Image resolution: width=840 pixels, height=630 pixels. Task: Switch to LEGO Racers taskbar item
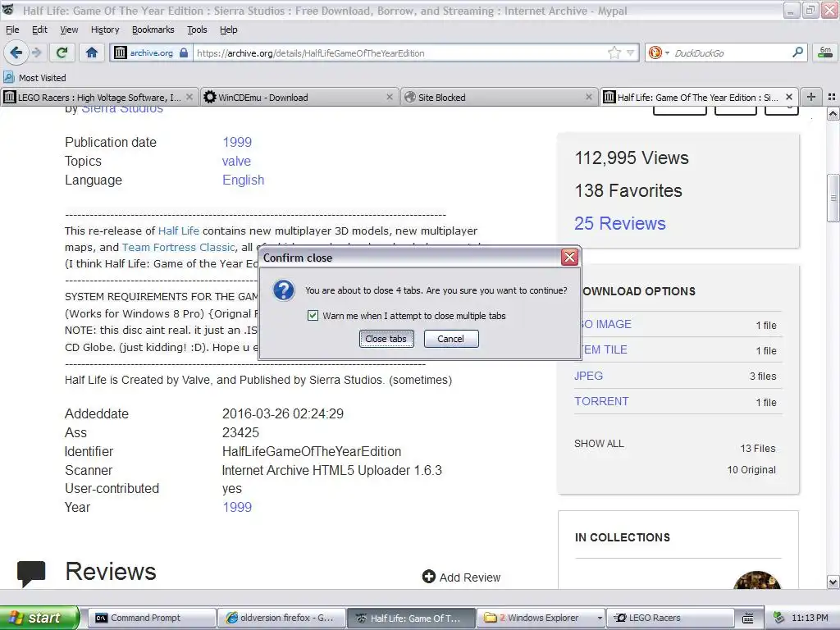671,618
